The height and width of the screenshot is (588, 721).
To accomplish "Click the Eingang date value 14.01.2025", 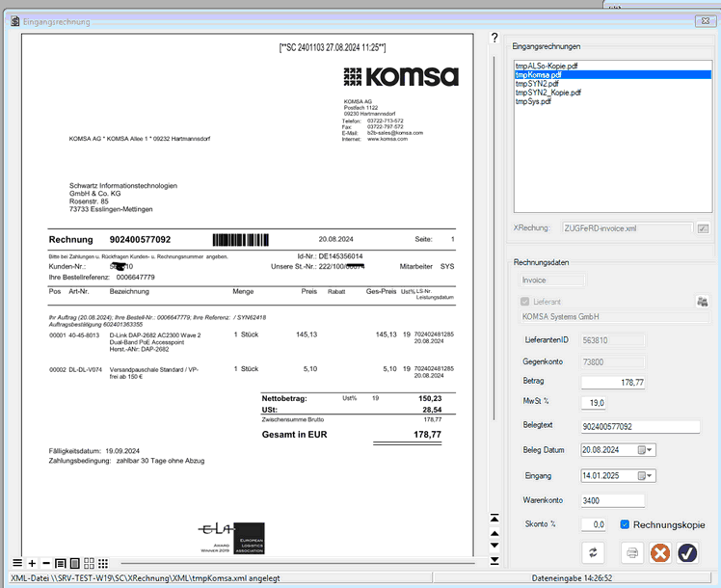I will pos(601,476).
